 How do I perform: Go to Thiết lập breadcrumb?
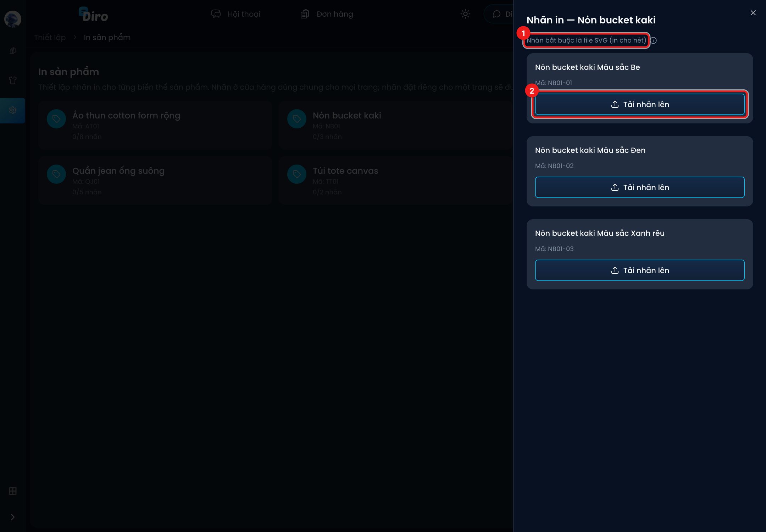50,37
